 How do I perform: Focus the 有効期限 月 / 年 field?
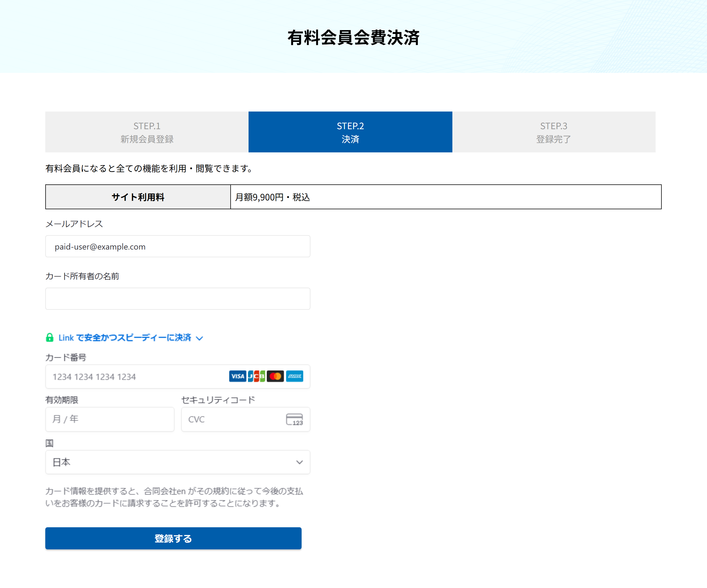110,419
